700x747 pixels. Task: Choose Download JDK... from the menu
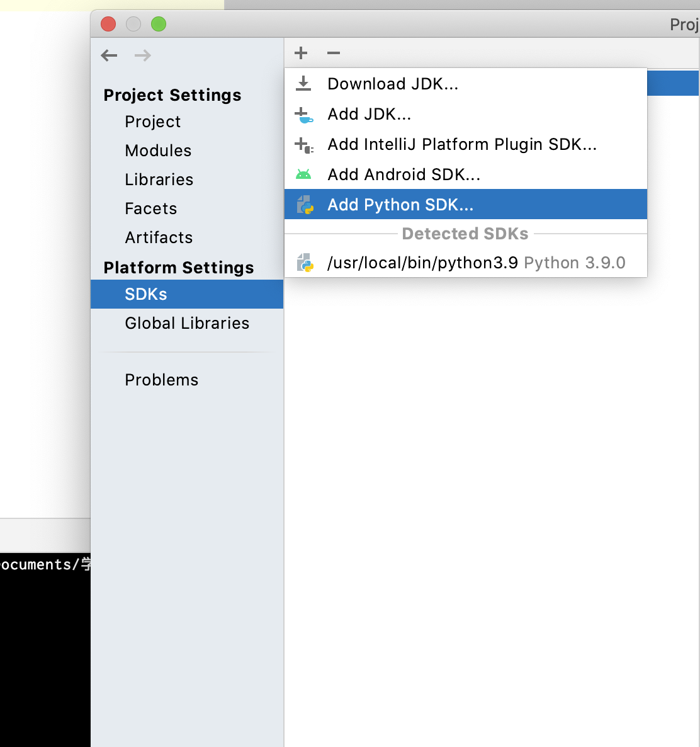tap(466, 84)
